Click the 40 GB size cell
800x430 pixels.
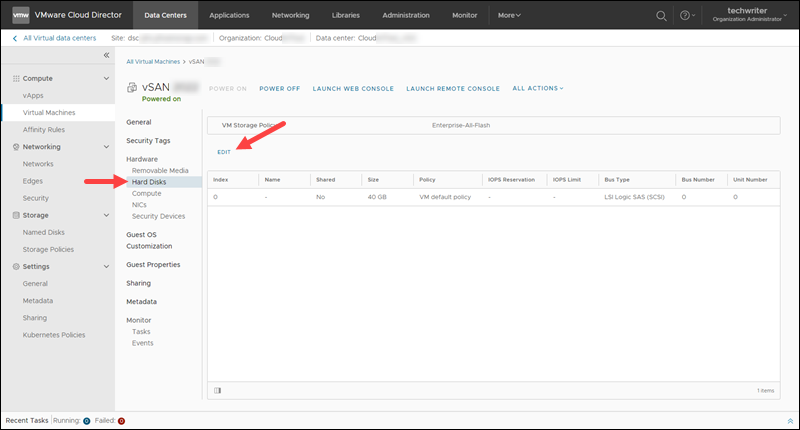pos(377,197)
